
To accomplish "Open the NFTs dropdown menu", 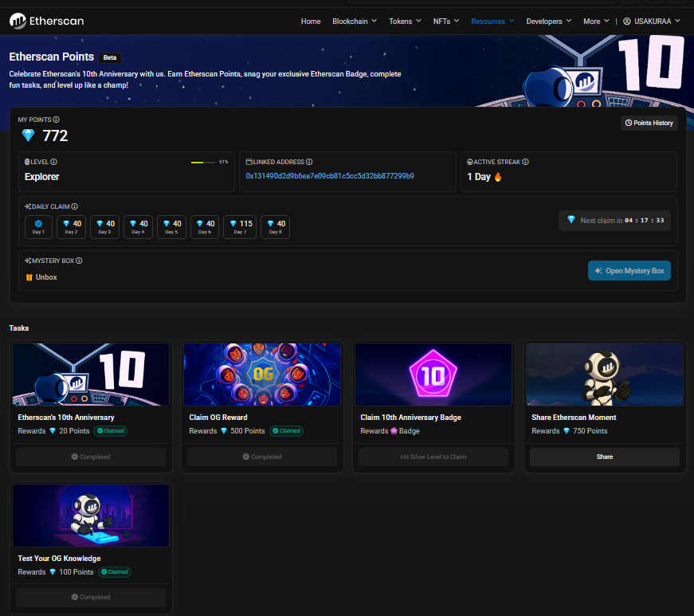I will pyautogui.click(x=446, y=22).
